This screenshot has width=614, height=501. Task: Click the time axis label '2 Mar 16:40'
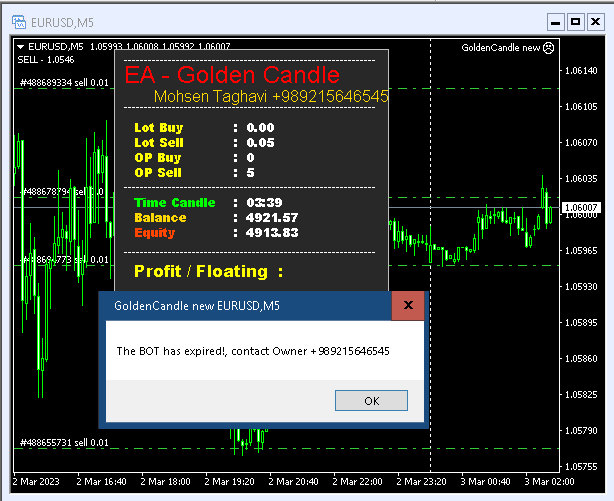101,481
